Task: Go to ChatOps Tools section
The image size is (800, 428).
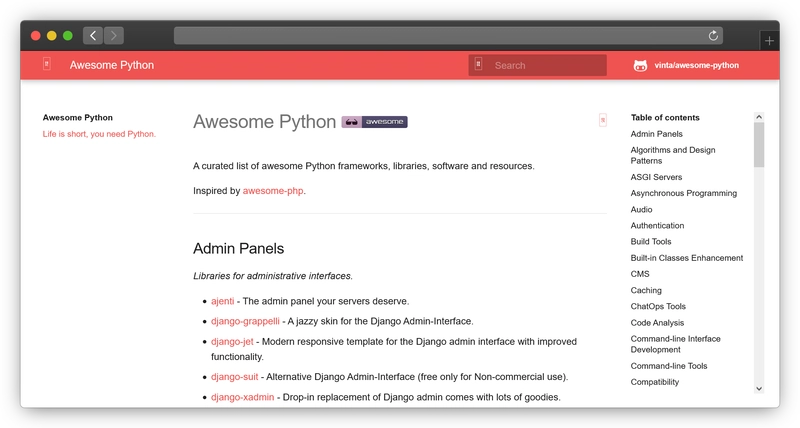Action: [658, 307]
